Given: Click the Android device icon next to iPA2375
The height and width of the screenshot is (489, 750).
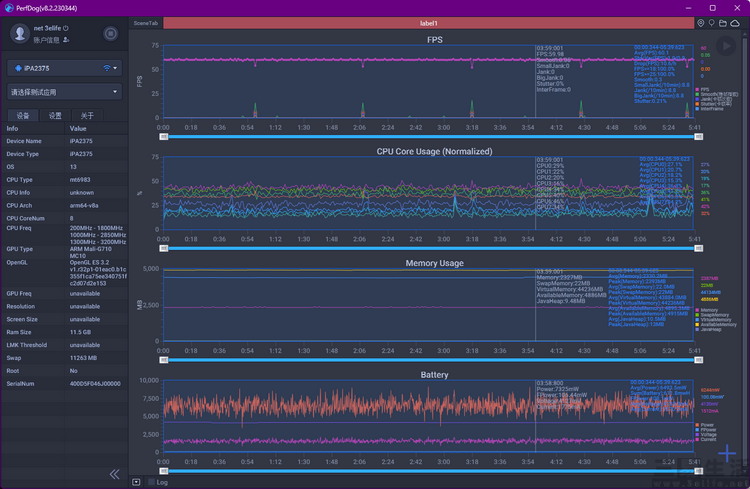Looking at the screenshot, I should tap(18, 68).
